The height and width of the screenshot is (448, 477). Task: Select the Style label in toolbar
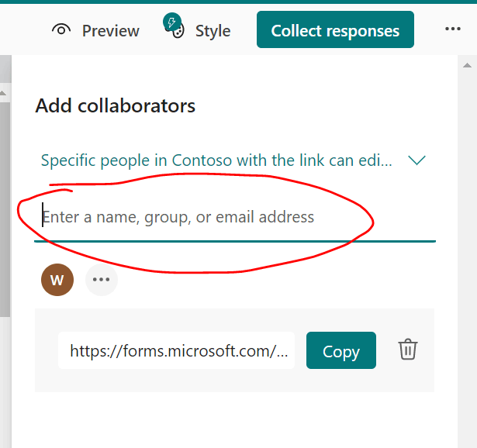[213, 31]
